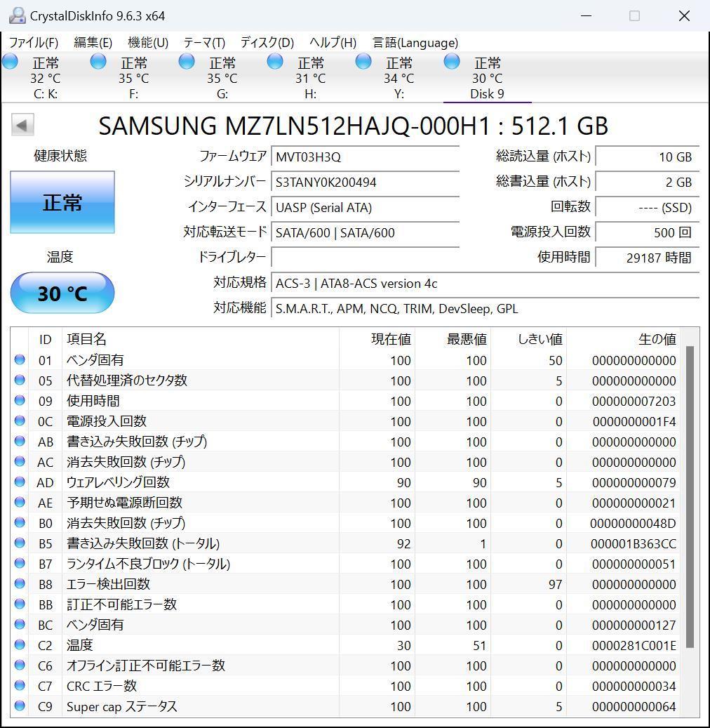Select the H: disk tab

310,77
